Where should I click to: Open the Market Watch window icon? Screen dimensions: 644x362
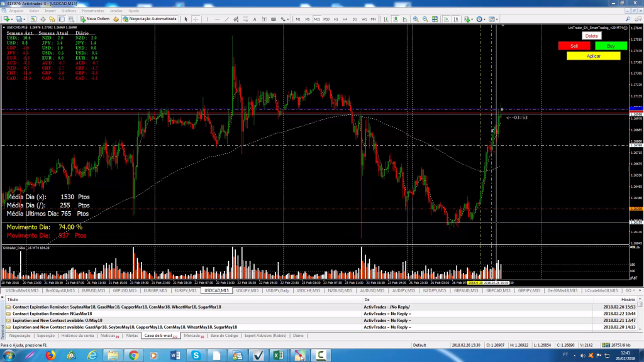click(x=33, y=19)
